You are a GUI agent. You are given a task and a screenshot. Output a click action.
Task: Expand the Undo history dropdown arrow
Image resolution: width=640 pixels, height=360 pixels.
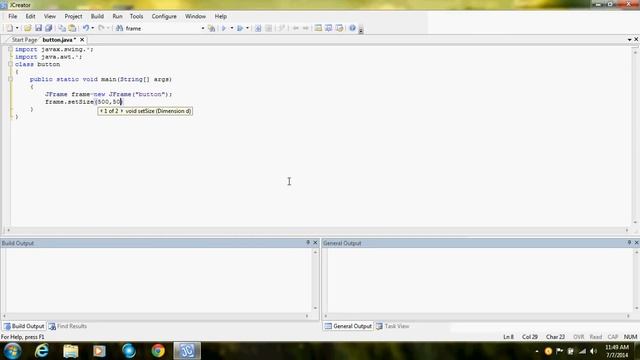coord(93,28)
